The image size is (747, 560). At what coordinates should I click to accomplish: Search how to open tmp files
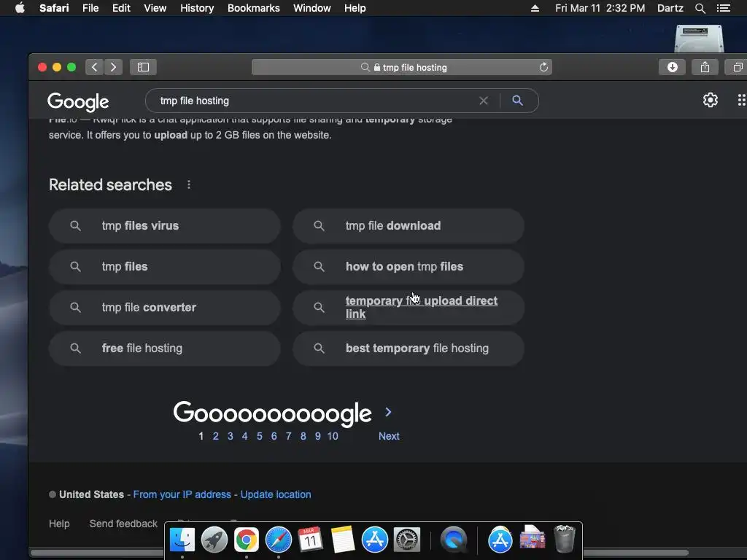point(409,267)
